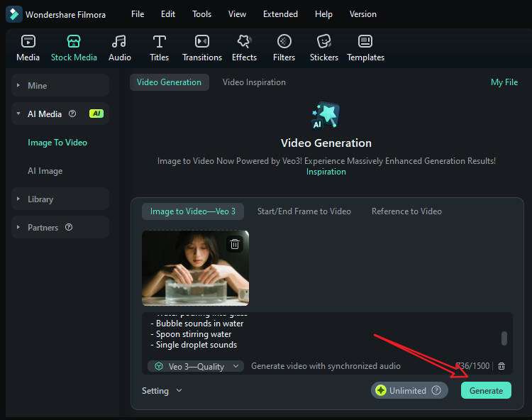This screenshot has width=532, height=420.
Task: Open My File link
Action: point(504,82)
